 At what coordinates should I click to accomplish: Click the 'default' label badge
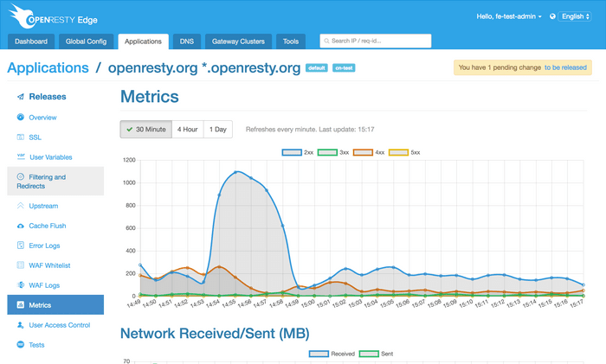[x=317, y=68]
